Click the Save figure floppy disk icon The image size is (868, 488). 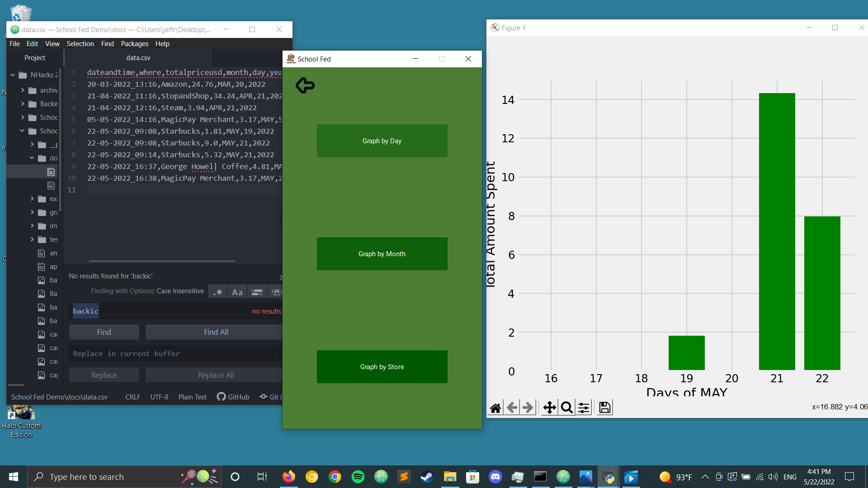pos(604,408)
